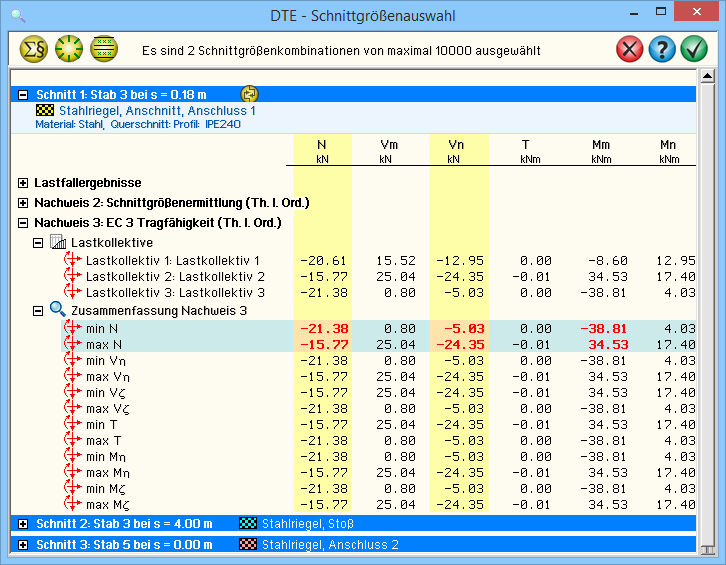Click the yellow list toolbar icon
726x565 pixels.
[104, 49]
